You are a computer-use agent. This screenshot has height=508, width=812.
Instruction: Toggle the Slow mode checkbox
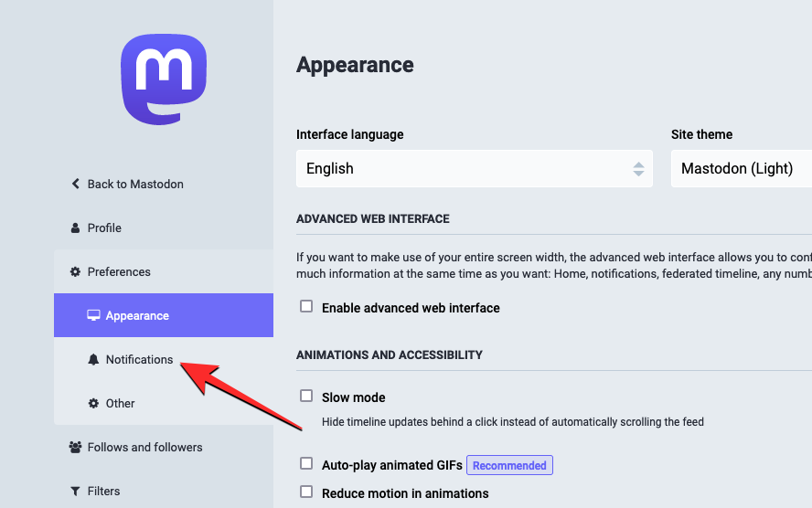click(x=306, y=397)
